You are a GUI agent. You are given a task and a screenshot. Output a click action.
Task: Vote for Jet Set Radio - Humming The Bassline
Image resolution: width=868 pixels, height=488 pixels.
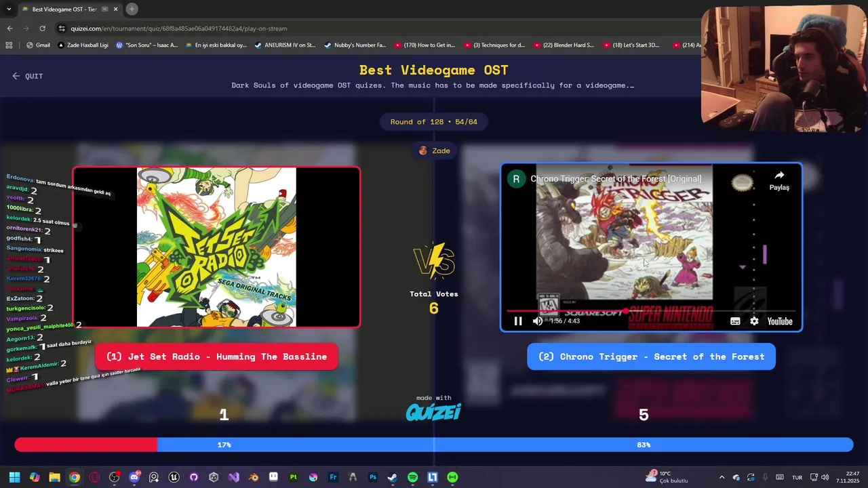[216, 357]
